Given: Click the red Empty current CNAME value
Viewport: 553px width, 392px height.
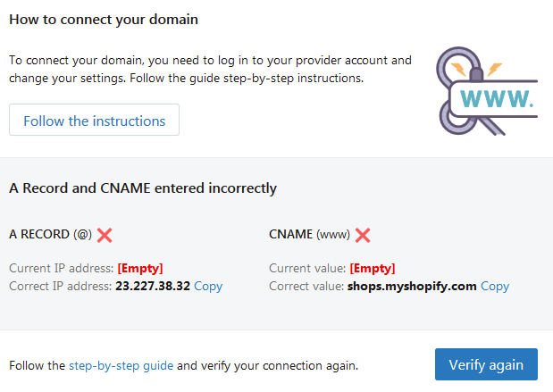Looking at the screenshot, I should 373,268.
